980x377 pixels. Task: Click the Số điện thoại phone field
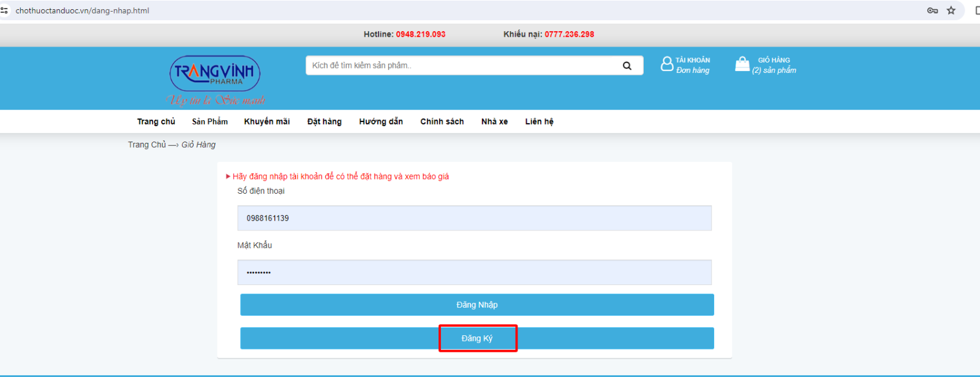pyautogui.click(x=474, y=218)
